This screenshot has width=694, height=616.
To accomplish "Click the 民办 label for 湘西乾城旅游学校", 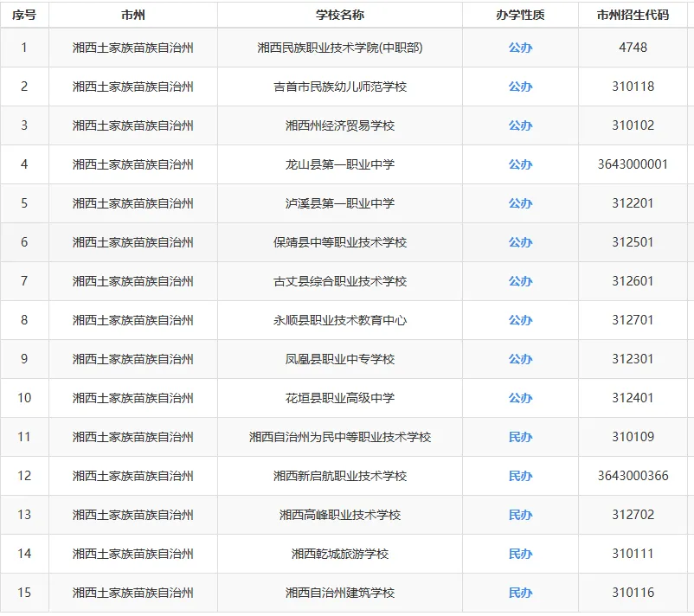I will click(520, 554).
